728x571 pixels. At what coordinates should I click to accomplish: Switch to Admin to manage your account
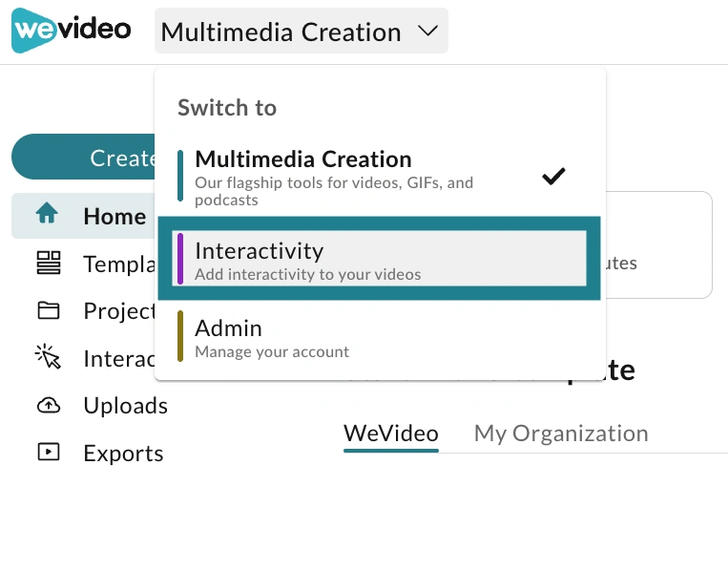[380, 336]
